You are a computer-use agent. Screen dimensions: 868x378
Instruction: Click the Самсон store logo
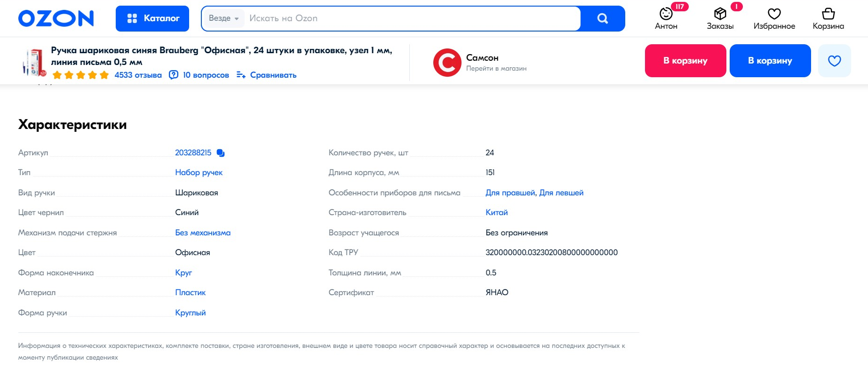point(446,63)
